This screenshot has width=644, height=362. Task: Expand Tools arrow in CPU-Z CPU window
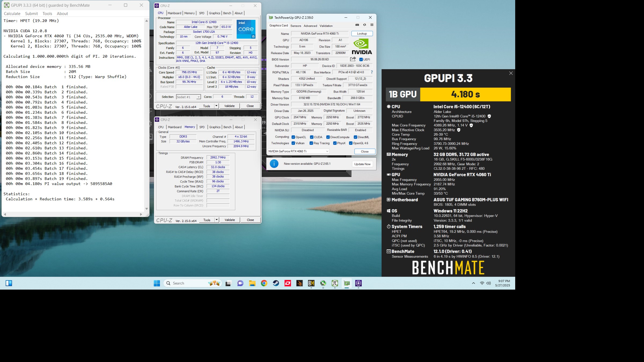coord(216,106)
